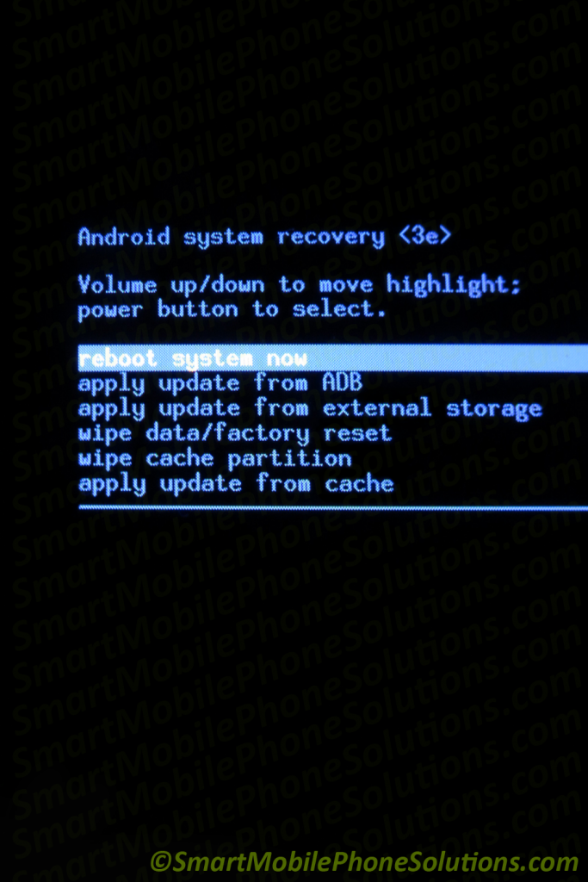
Task: Click the 'Volume up/down to move highlight' line
Action: click(x=300, y=284)
